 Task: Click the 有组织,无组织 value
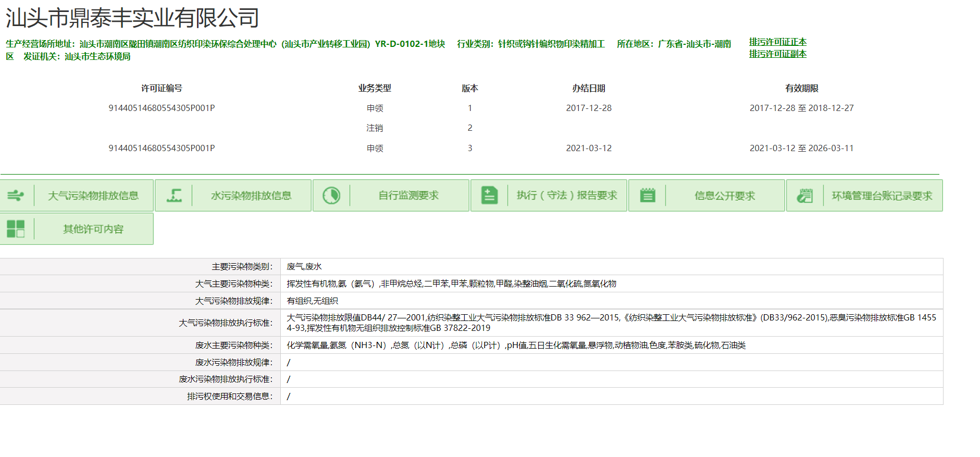pos(312,301)
